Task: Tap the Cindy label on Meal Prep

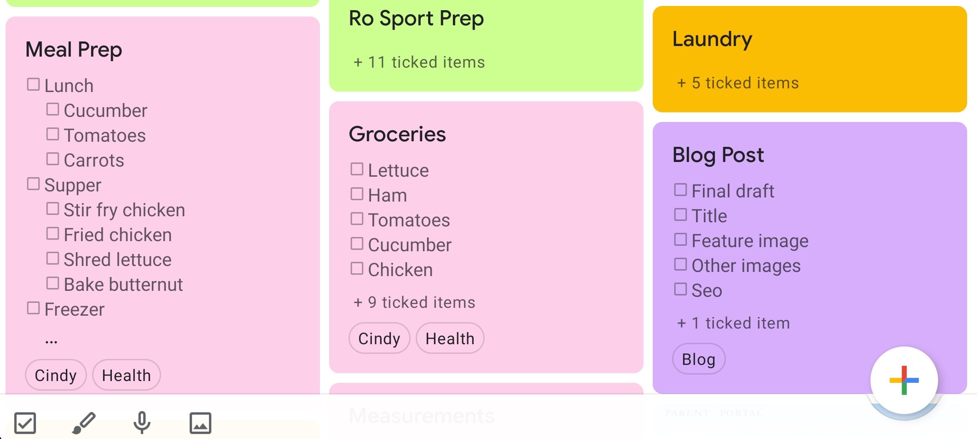Action: 56,375
